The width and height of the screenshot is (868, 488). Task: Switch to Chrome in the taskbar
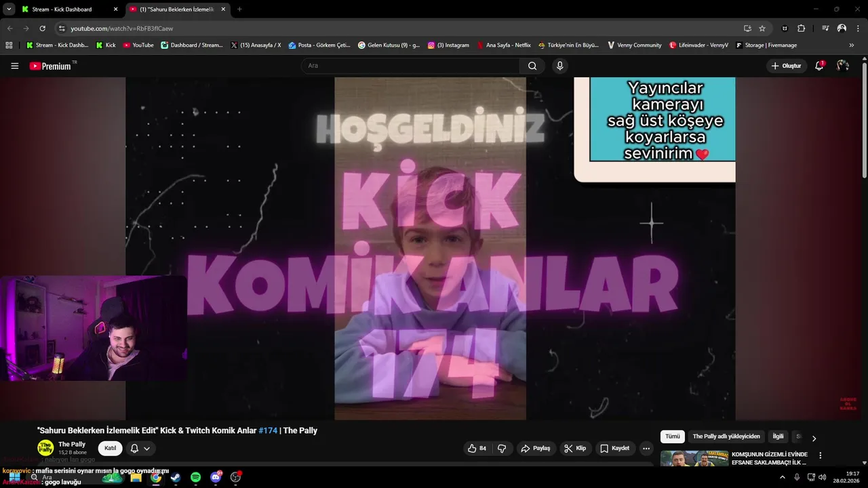[156, 477]
